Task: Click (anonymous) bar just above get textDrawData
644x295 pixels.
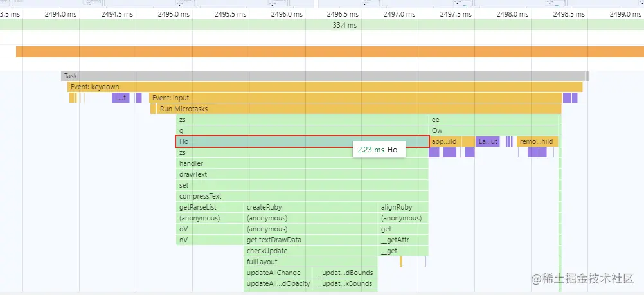Action: click(310, 229)
